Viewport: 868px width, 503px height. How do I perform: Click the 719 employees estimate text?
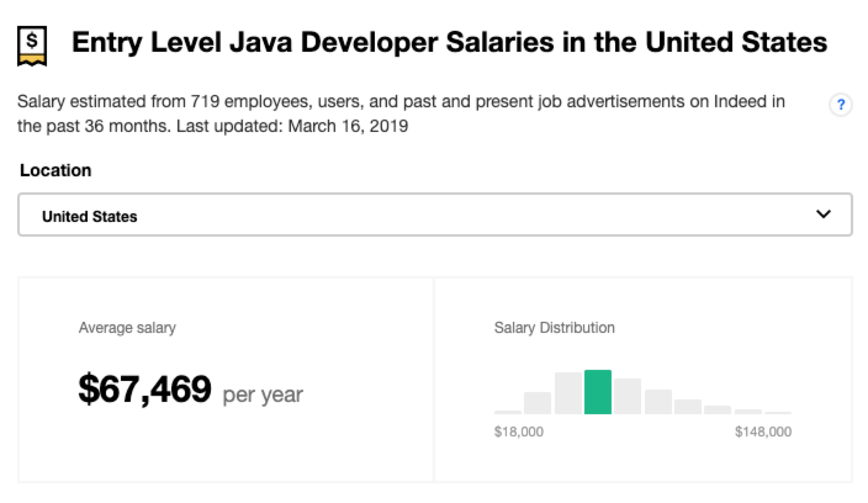point(247,101)
